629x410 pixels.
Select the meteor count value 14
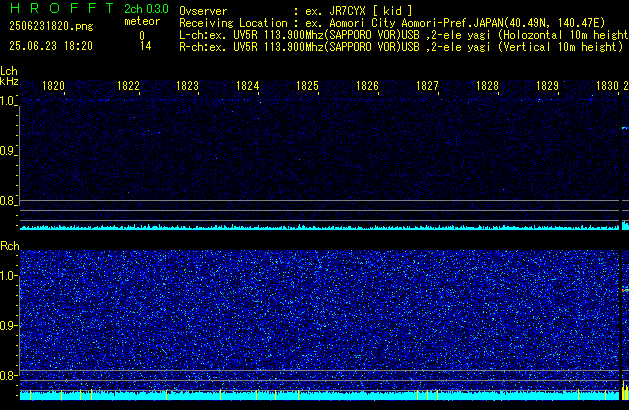click(x=146, y=46)
